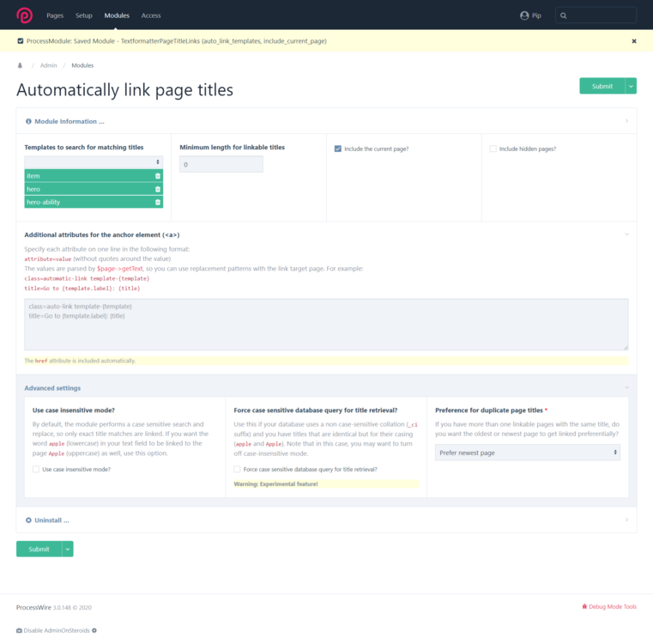The height and width of the screenshot is (644, 653).
Task: Open the Pages menu
Action: click(55, 15)
